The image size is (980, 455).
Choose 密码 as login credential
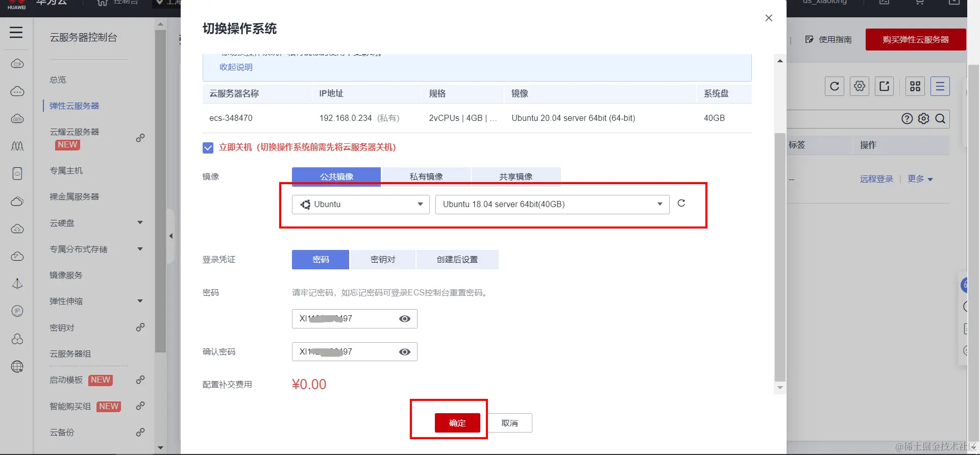click(321, 260)
